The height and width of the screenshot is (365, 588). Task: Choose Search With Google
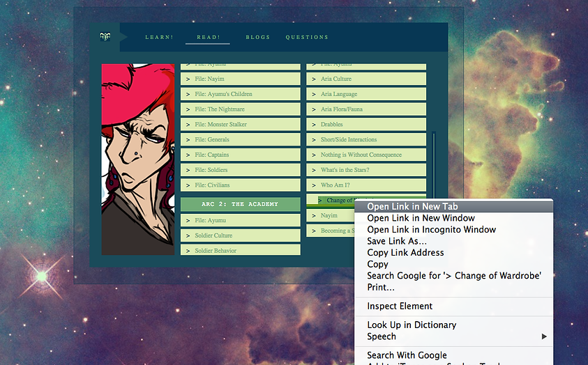[x=454, y=355]
